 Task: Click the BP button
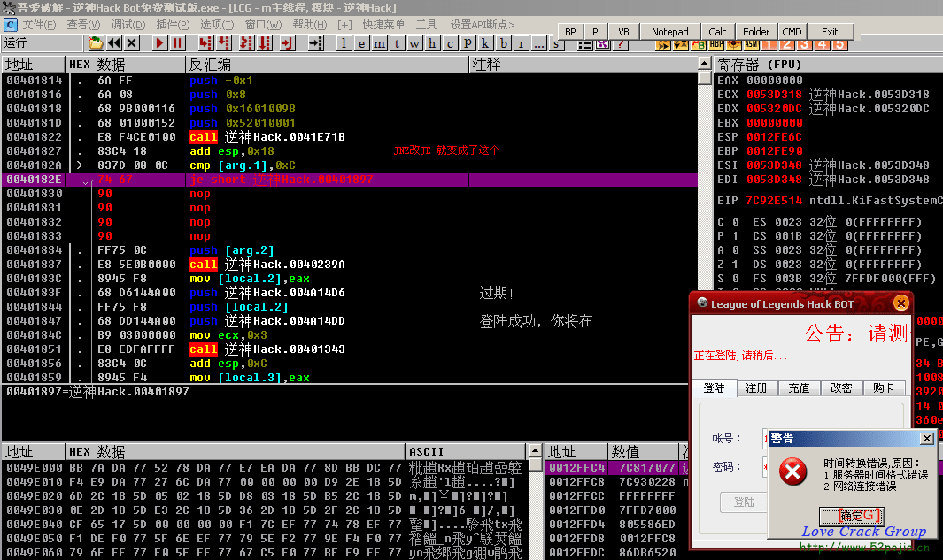(x=570, y=32)
